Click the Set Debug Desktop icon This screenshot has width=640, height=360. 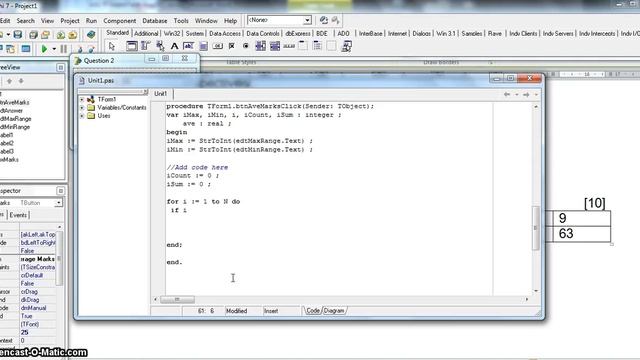(336, 20)
